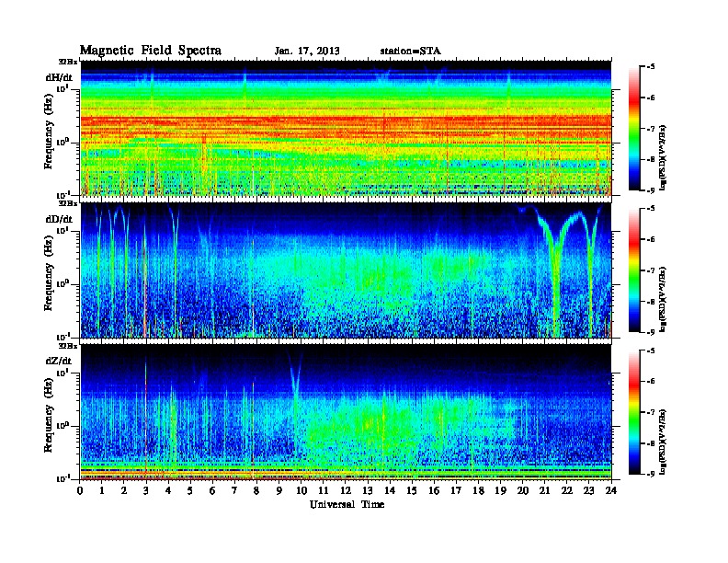This screenshot has height=563, width=728.
Task: Click the dZ/dt log PSD colorbar title
Action: pyautogui.click(x=664, y=442)
